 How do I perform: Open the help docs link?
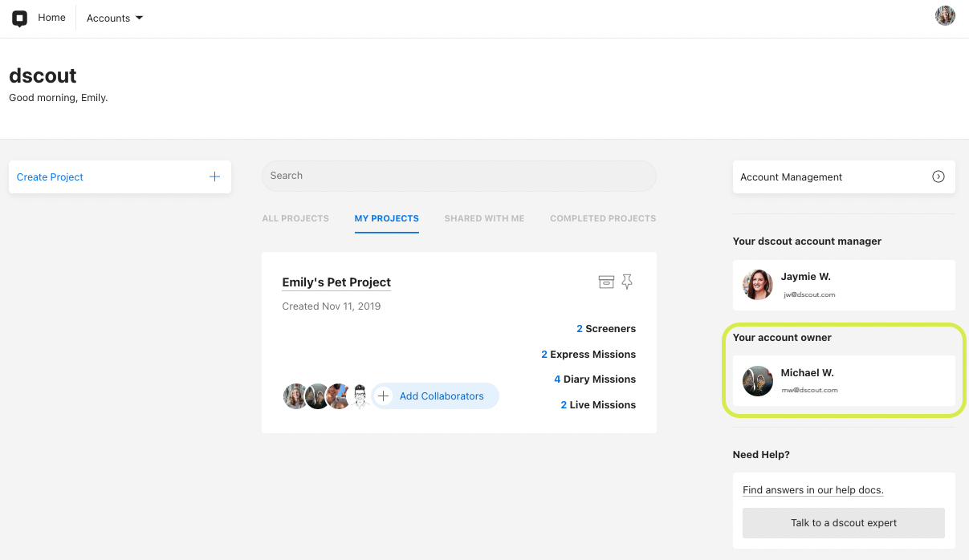pyautogui.click(x=812, y=490)
